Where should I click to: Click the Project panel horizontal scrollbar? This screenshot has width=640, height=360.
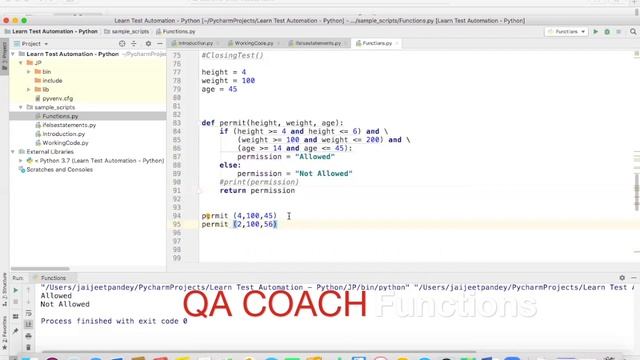pyautogui.click(x=40, y=269)
